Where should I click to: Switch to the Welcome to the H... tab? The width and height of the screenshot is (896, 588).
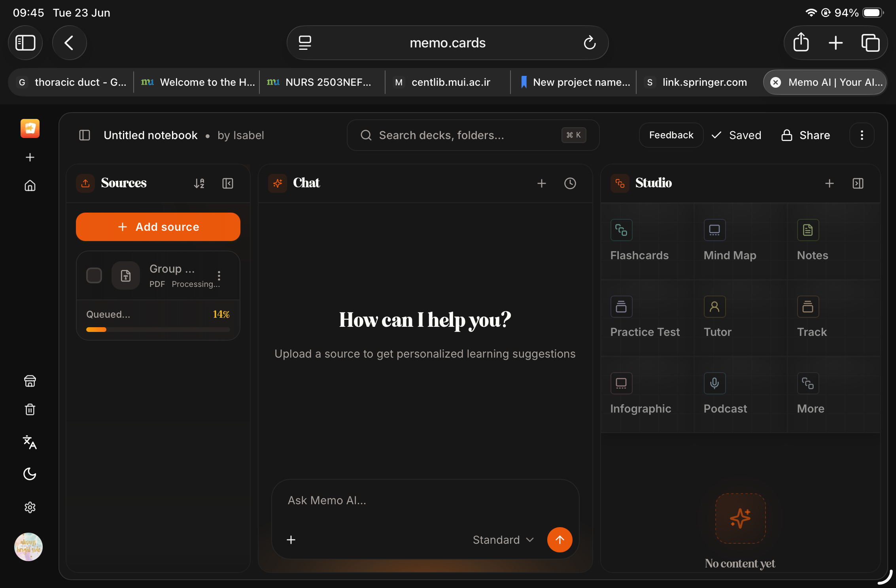[197, 82]
